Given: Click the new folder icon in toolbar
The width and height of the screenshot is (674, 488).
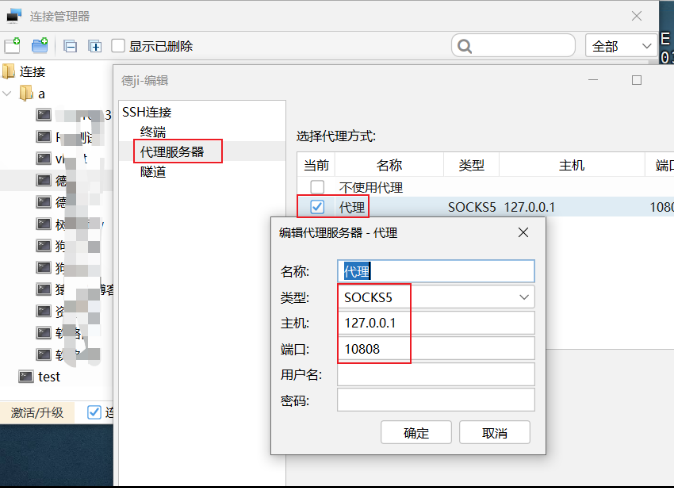Looking at the screenshot, I should (40, 46).
